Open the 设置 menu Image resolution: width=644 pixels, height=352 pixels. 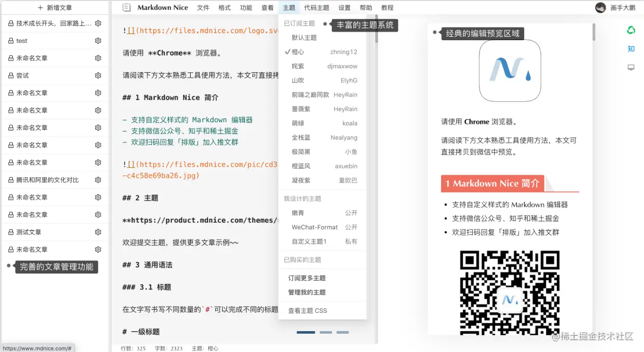tap(344, 7)
